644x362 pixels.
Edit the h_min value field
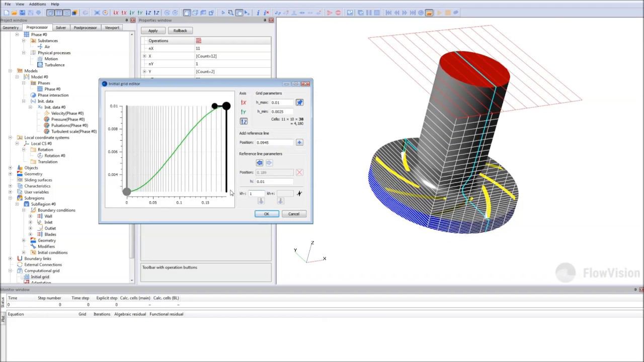282,112
